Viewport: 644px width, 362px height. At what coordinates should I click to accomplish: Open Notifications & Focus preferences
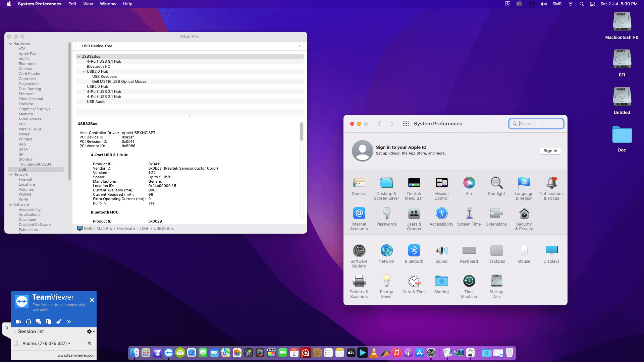click(x=551, y=183)
